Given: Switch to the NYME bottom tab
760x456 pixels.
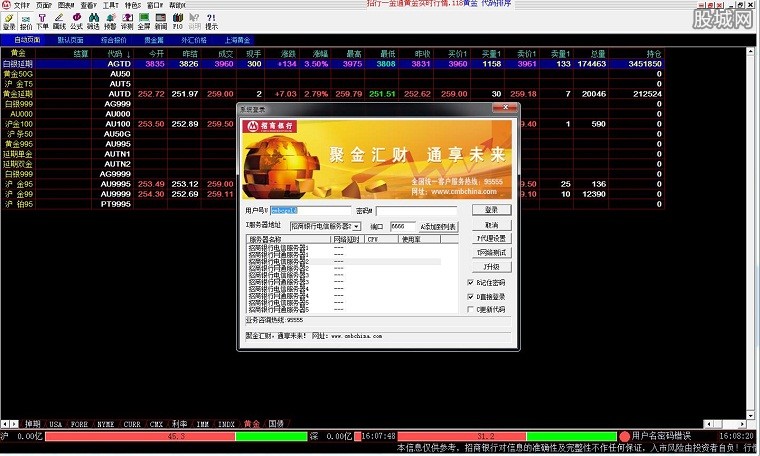Looking at the screenshot, I should (105, 424).
